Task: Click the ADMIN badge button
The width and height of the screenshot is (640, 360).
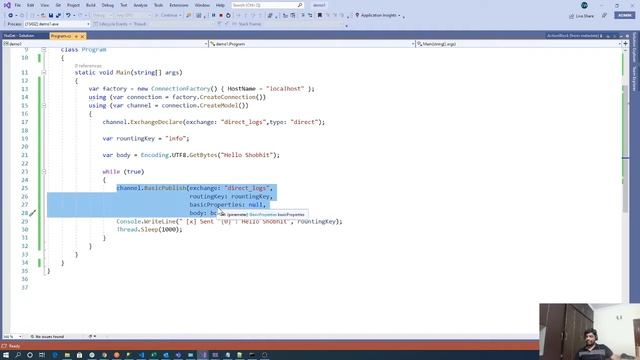Action: coord(624,15)
